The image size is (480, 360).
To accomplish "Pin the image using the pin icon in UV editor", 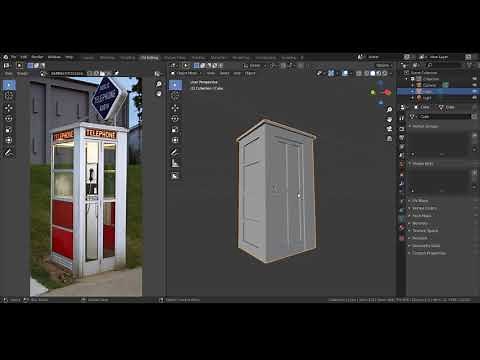I will pyautogui.click(x=116, y=73).
